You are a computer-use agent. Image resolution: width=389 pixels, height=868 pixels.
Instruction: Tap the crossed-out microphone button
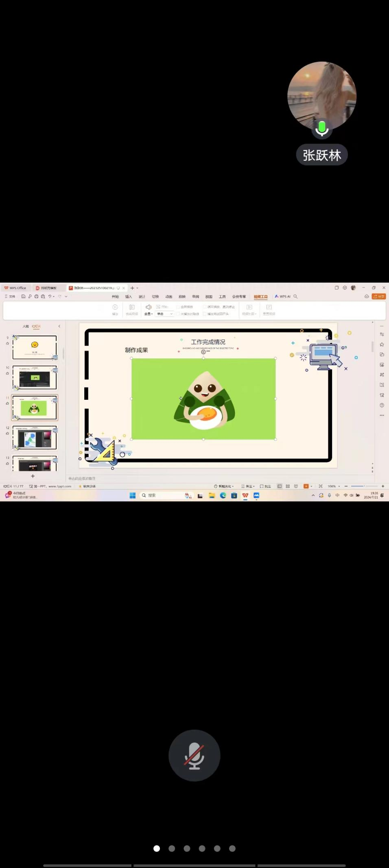pyautogui.click(x=194, y=755)
